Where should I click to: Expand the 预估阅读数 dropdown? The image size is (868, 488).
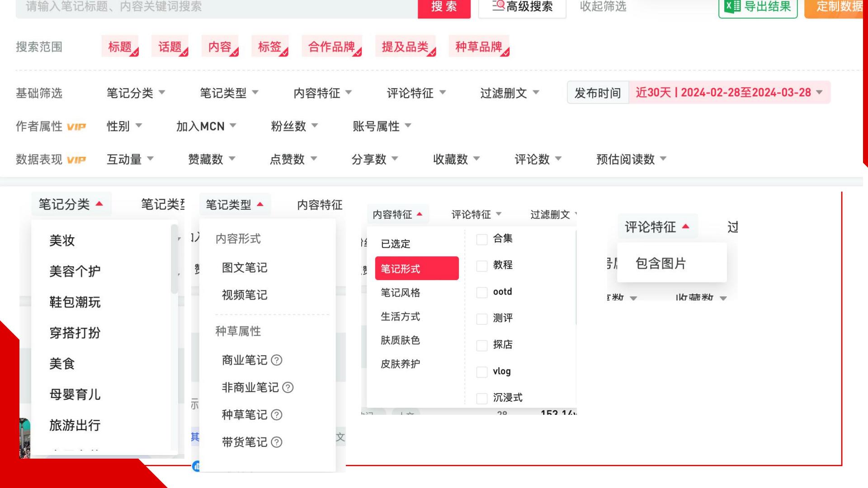(x=632, y=159)
